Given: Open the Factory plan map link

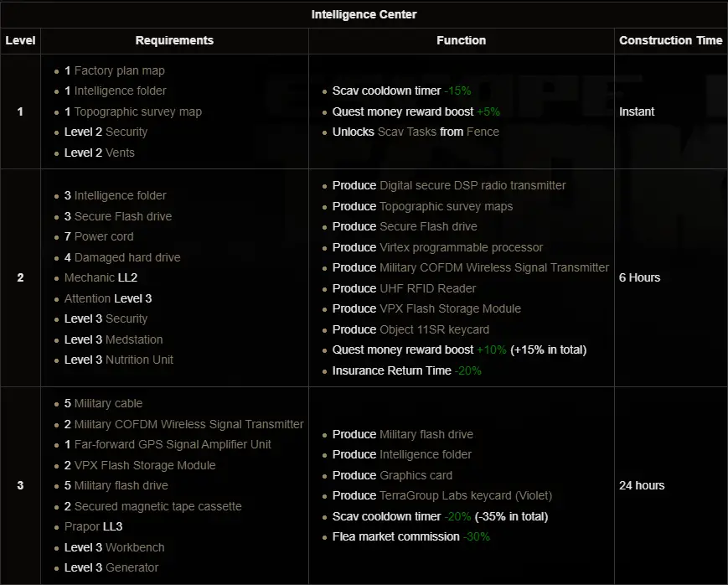Looking at the screenshot, I should tap(119, 70).
